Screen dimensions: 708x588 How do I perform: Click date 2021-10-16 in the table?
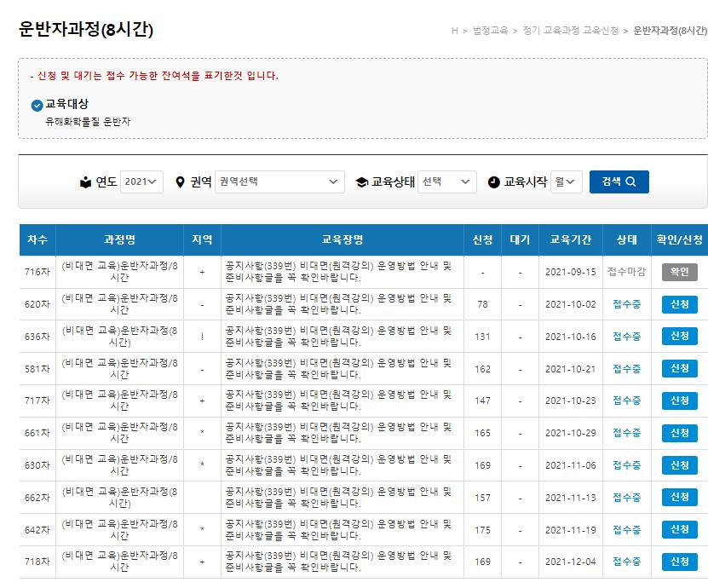pos(571,337)
